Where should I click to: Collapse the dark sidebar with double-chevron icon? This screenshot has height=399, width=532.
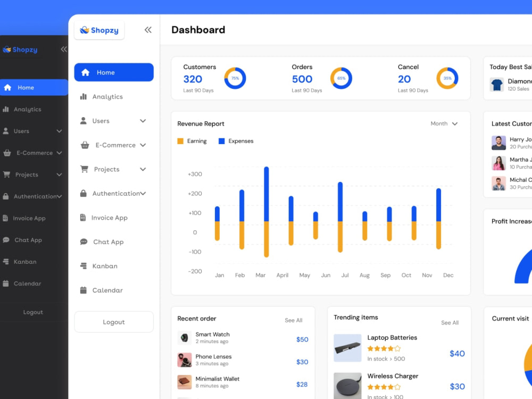click(64, 49)
